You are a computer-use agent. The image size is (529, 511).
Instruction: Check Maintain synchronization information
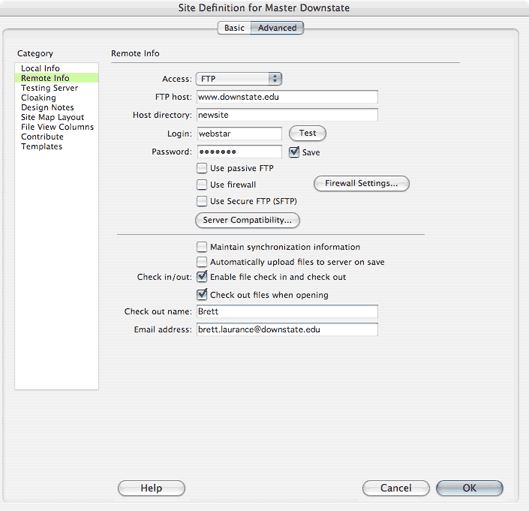pyautogui.click(x=202, y=247)
